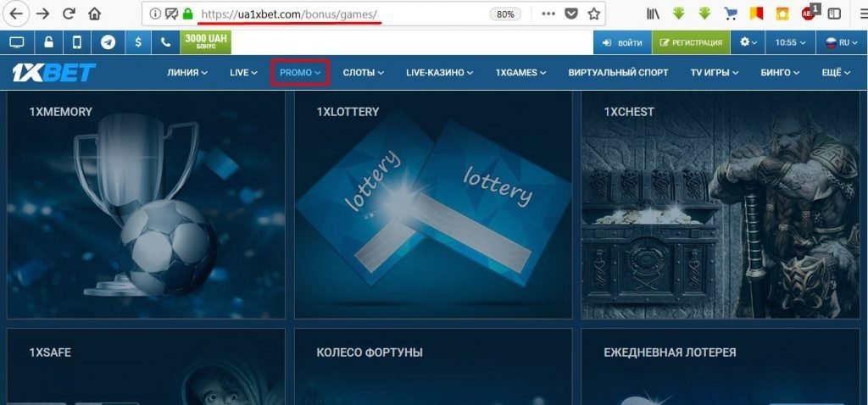This screenshot has height=405, width=868.
Task: Open the mobile apps phone icon
Action: tap(77, 42)
